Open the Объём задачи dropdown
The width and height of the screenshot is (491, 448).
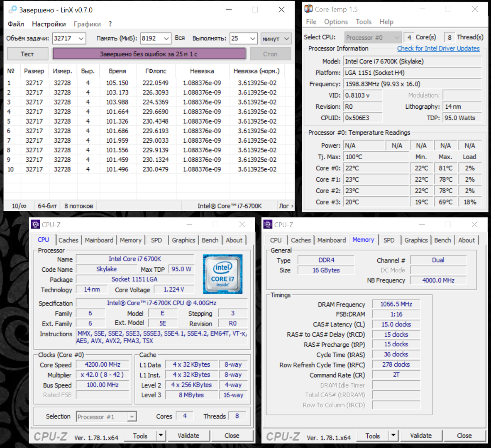coord(81,39)
